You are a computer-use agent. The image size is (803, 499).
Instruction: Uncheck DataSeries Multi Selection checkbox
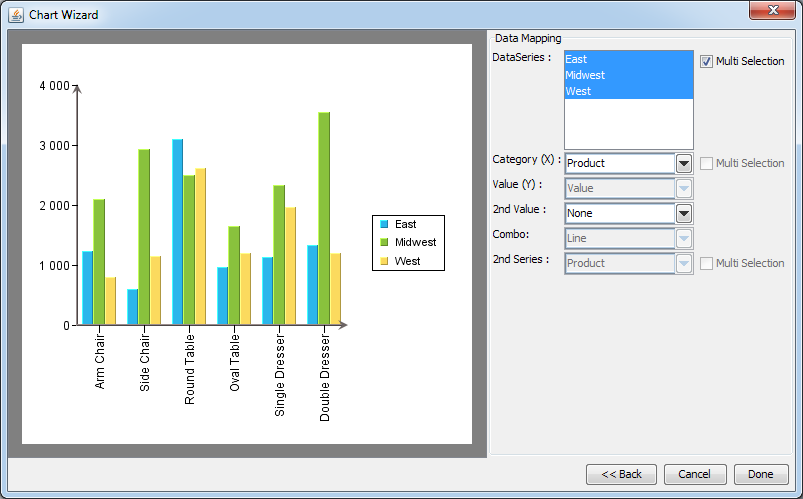click(706, 61)
